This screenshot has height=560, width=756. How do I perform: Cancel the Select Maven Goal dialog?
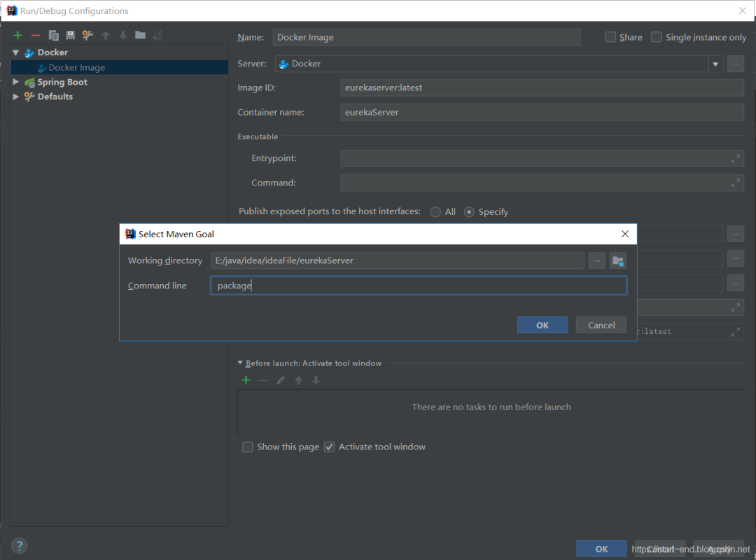pyautogui.click(x=601, y=325)
